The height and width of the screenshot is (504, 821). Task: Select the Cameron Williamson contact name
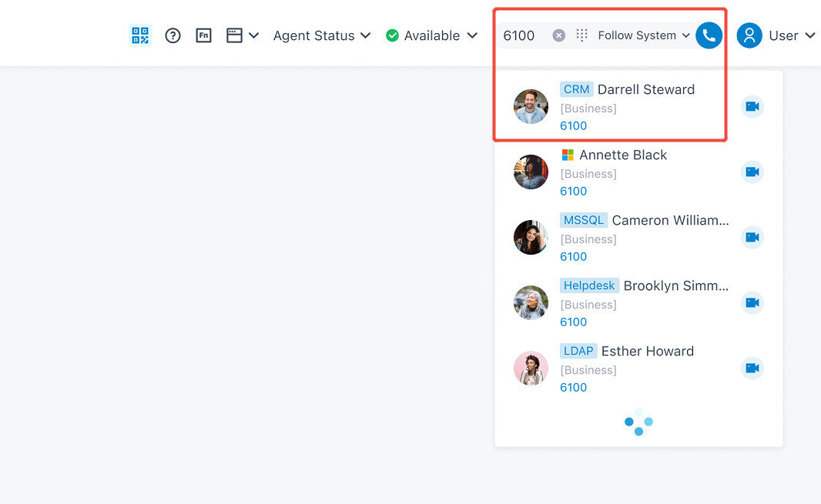670,220
